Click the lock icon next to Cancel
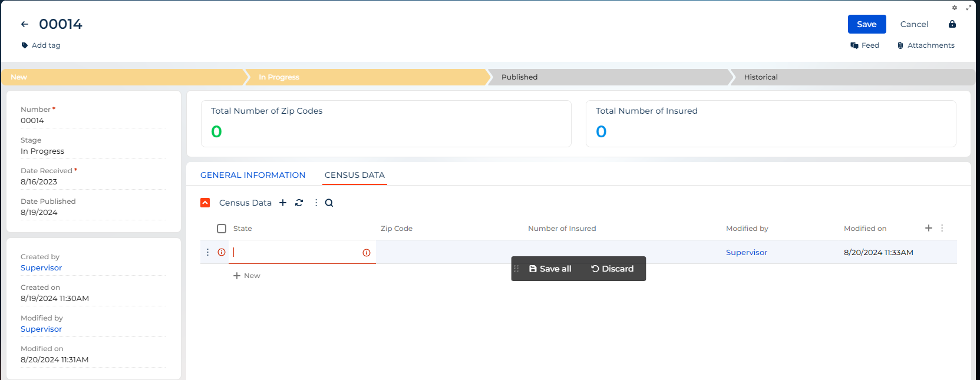The image size is (980, 380). pyautogui.click(x=952, y=24)
